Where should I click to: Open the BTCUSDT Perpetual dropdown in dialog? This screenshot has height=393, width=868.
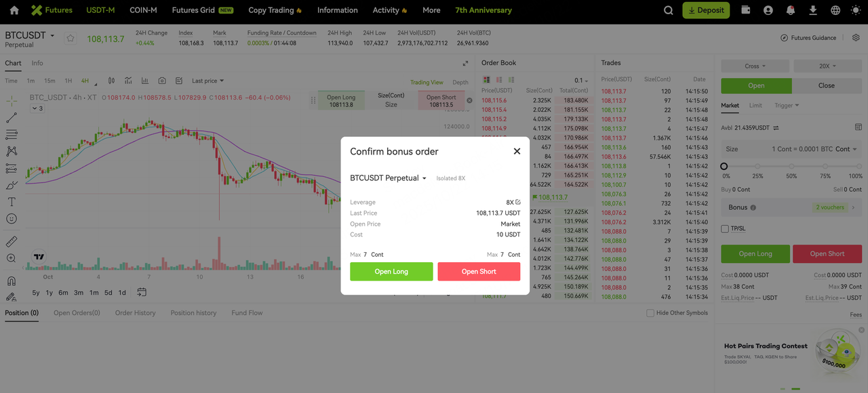pyautogui.click(x=389, y=178)
